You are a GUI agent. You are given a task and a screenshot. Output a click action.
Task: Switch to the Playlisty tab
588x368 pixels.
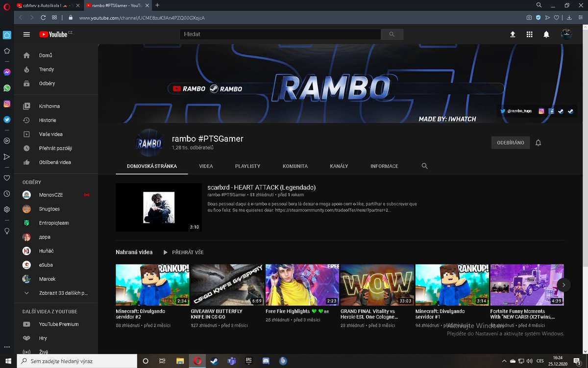pyautogui.click(x=247, y=166)
